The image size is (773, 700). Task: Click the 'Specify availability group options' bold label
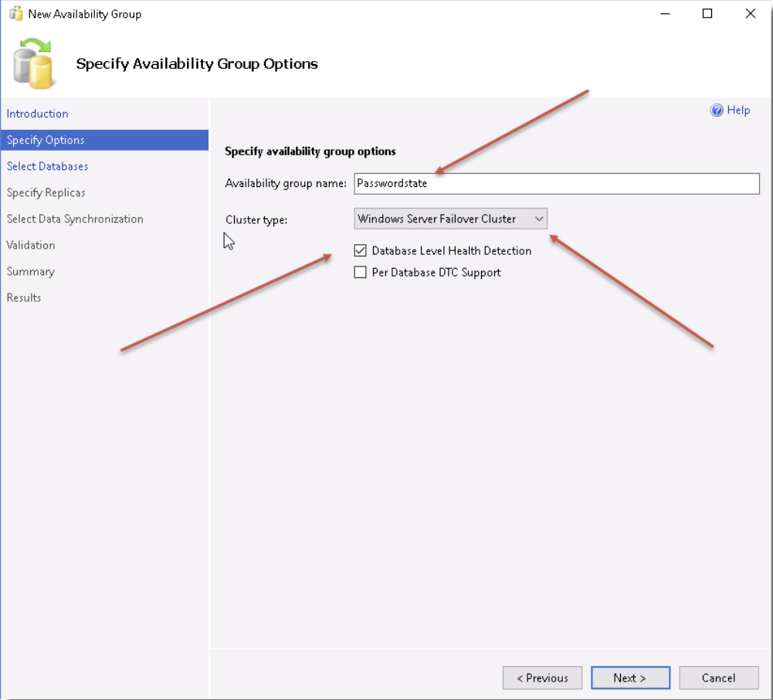pyautogui.click(x=310, y=151)
